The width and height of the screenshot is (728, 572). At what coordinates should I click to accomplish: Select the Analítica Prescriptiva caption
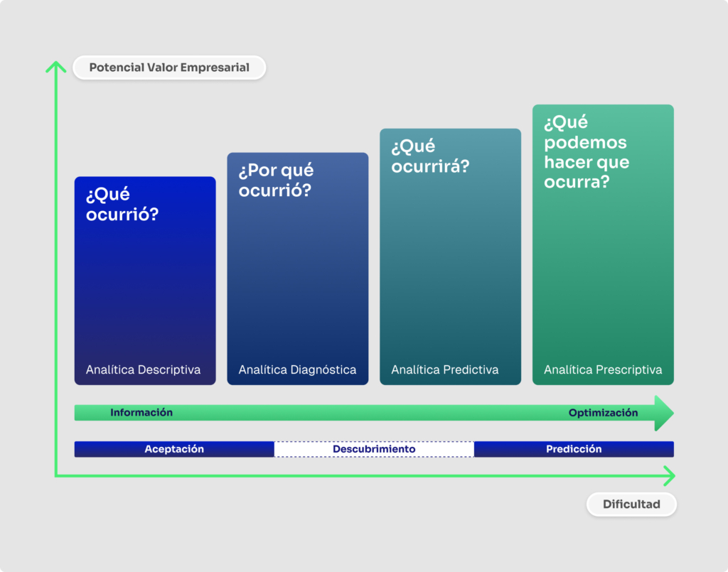click(x=603, y=370)
